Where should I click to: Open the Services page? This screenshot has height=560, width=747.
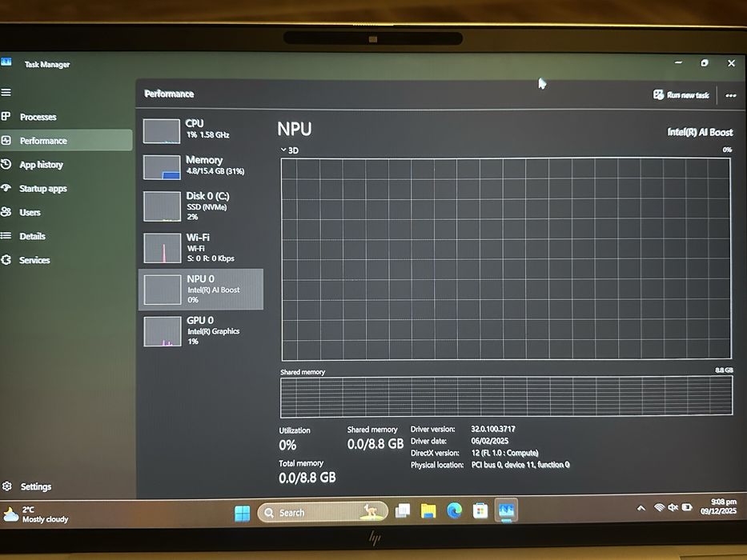(x=34, y=260)
